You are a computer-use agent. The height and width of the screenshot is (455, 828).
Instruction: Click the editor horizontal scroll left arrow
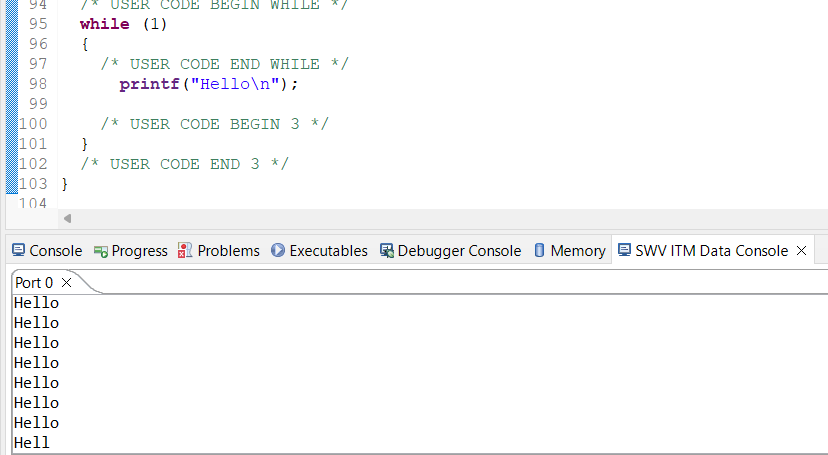coord(67,219)
